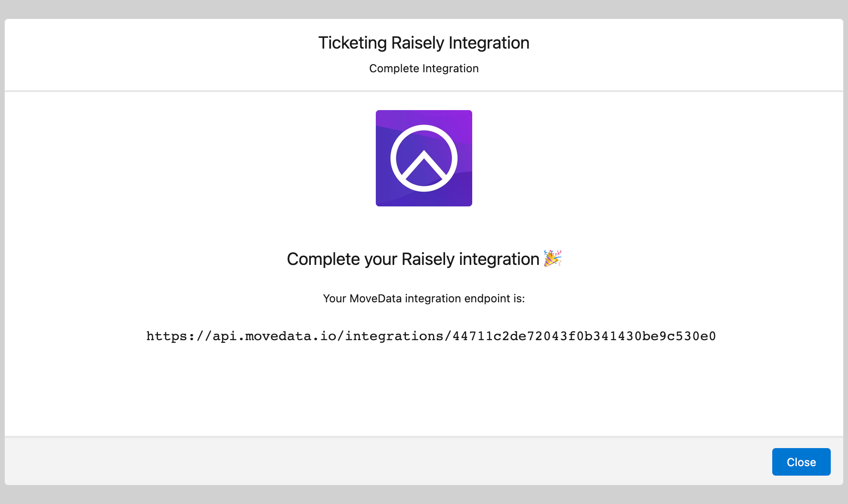Image resolution: width=848 pixels, height=504 pixels.
Task: Click the Close button
Action: (801, 462)
